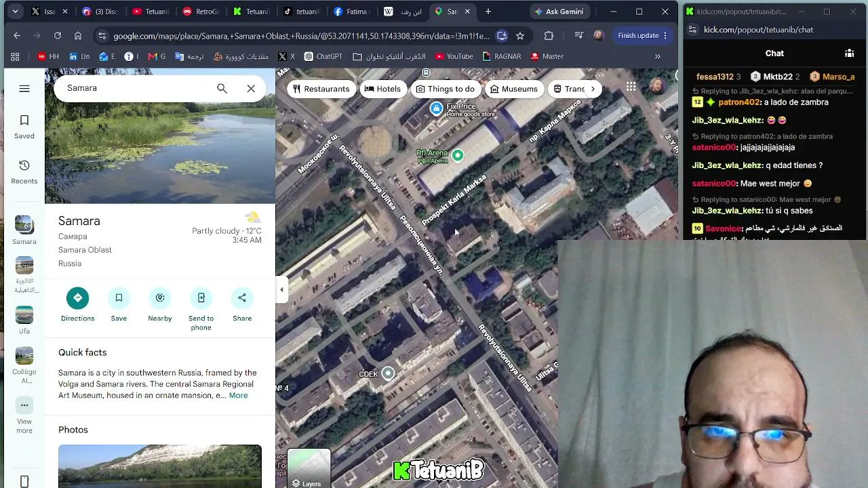868x488 pixels.
Task: Open the Layers map type switcher
Action: point(309,469)
